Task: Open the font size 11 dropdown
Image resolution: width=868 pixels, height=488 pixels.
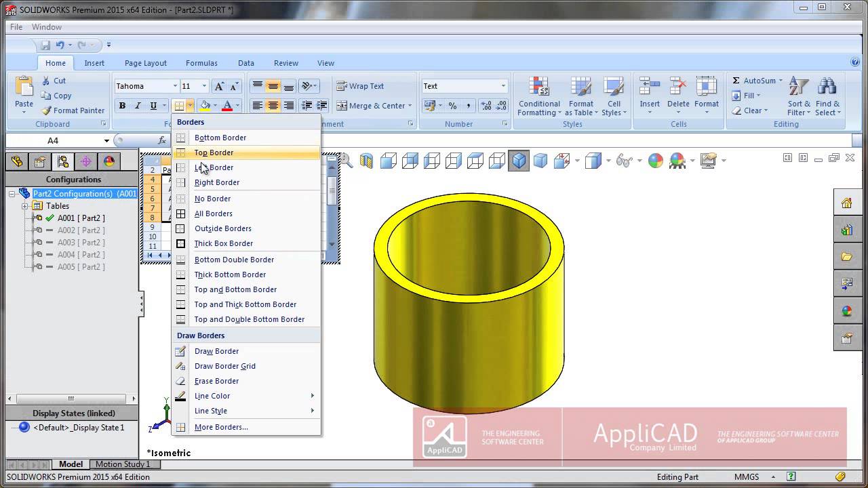Action: pos(204,86)
